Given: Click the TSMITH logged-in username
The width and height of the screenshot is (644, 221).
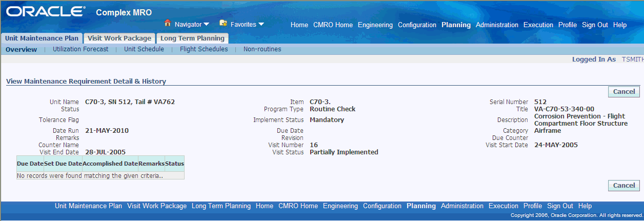Looking at the screenshot, I should click(x=632, y=59).
